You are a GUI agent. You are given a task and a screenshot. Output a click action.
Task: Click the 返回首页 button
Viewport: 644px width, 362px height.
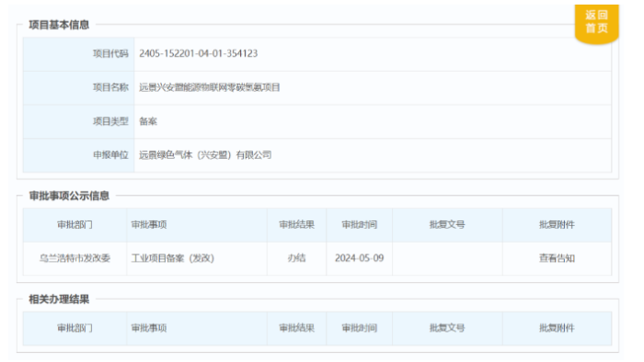(596, 23)
